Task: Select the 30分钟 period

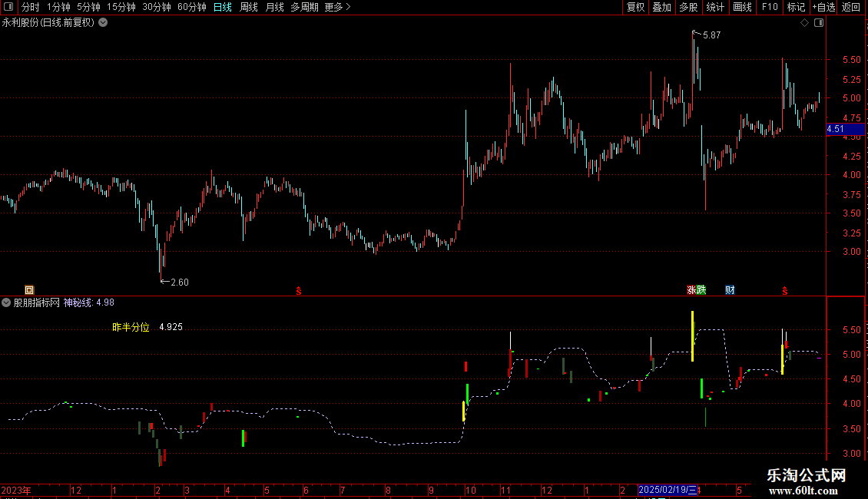Action: pos(156,7)
